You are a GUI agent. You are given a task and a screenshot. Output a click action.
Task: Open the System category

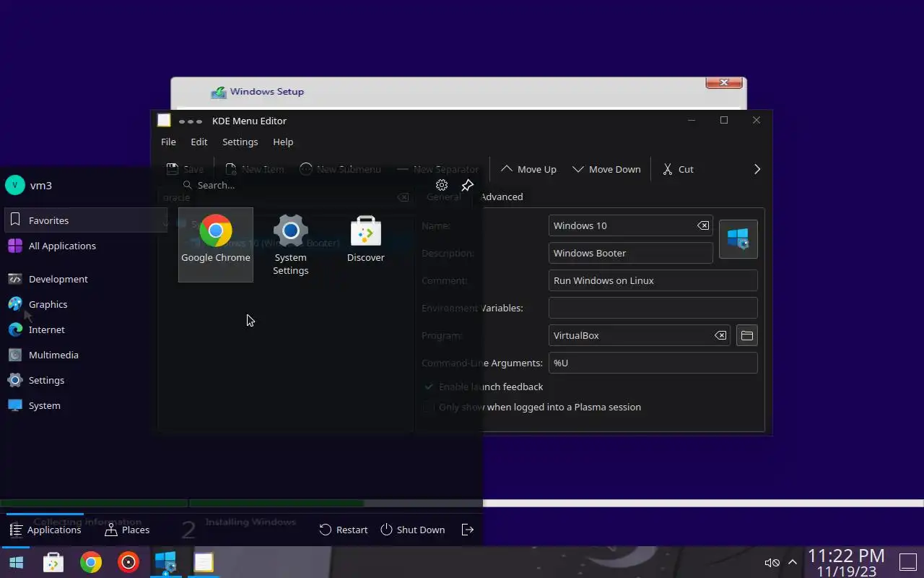[x=85, y=405]
